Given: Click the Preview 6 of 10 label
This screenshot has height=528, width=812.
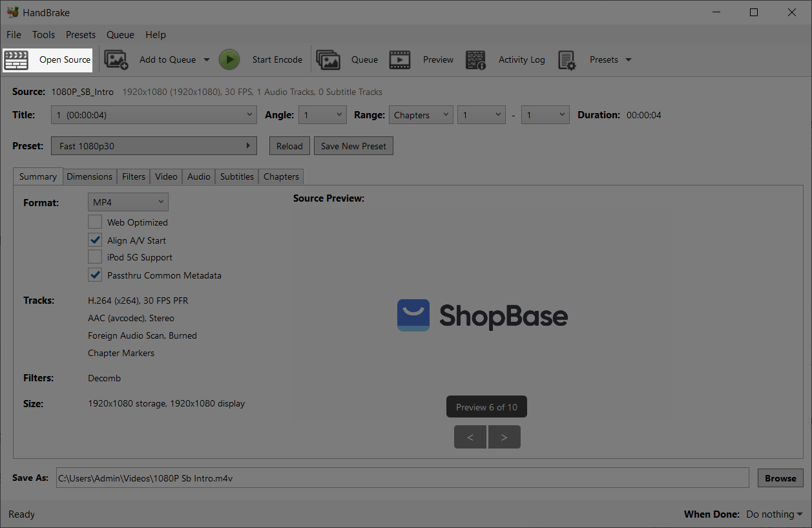Looking at the screenshot, I should (x=486, y=407).
